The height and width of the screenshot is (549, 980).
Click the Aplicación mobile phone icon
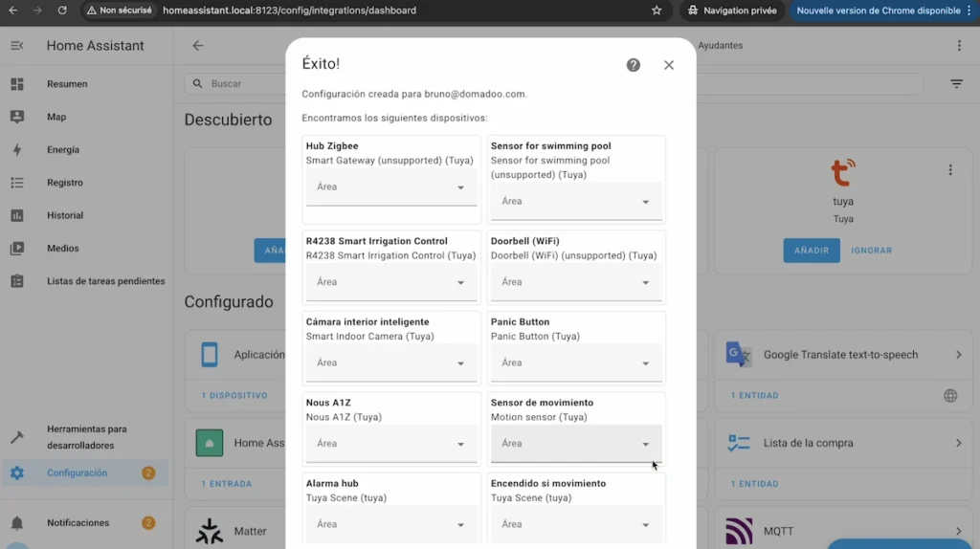pos(210,355)
